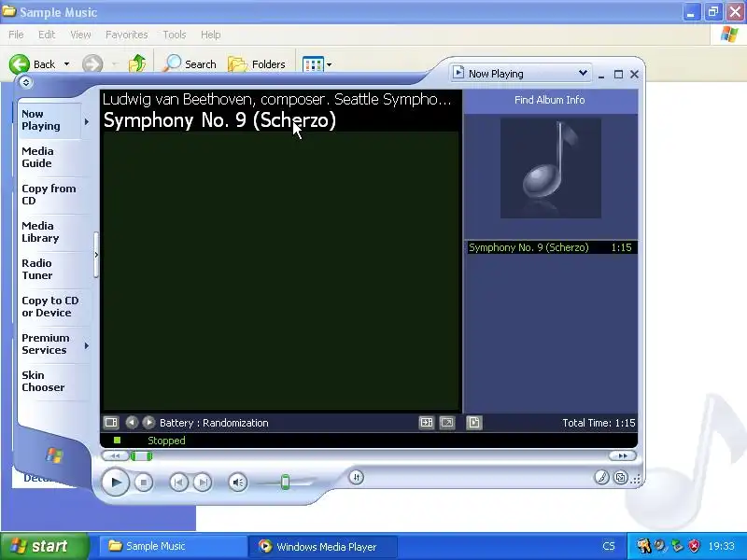
Task: Click the green seek bar handle
Action: pyautogui.click(x=142, y=456)
